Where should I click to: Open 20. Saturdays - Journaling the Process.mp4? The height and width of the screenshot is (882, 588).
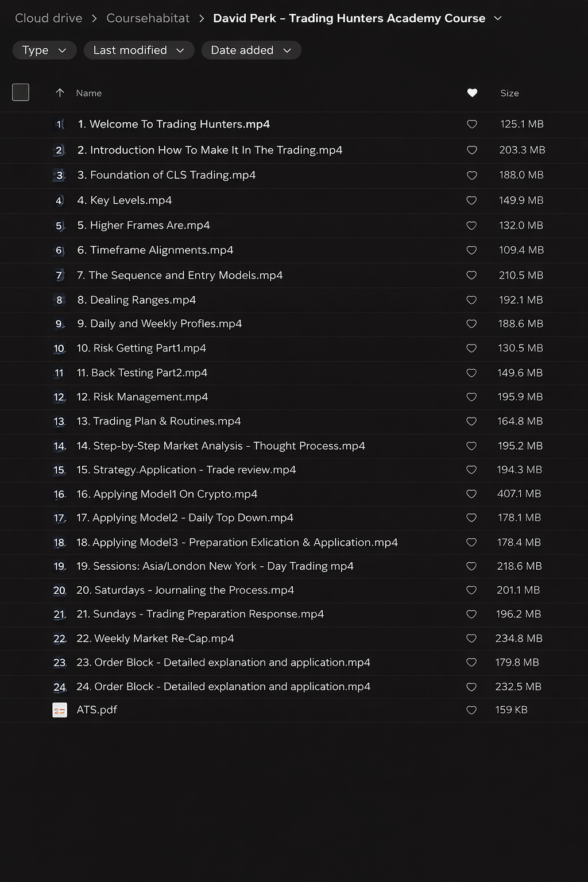tap(185, 590)
